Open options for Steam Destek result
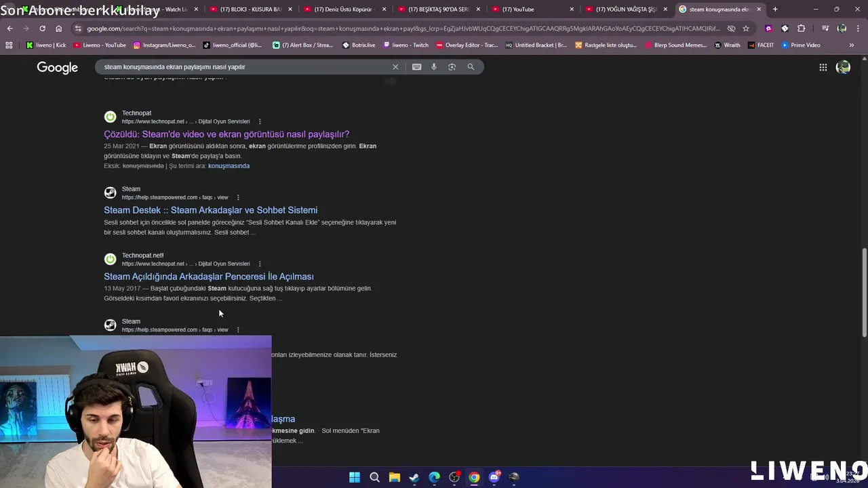The height and width of the screenshot is (488, 868). 237,197
